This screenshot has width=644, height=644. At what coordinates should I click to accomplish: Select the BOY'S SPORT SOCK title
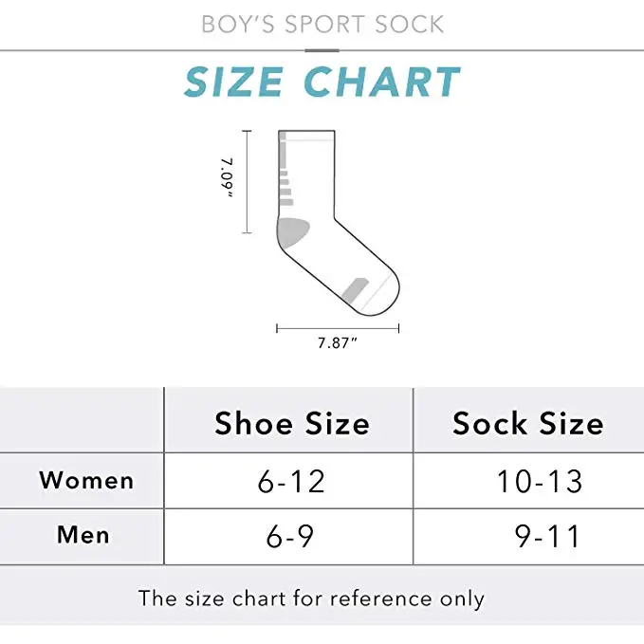(322, 24)
